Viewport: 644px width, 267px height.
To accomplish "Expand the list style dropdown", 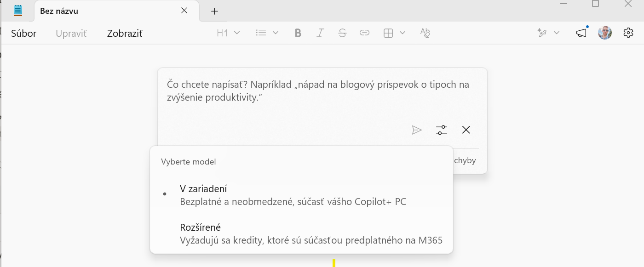I will pyautogui.click(x=267, y=33).
